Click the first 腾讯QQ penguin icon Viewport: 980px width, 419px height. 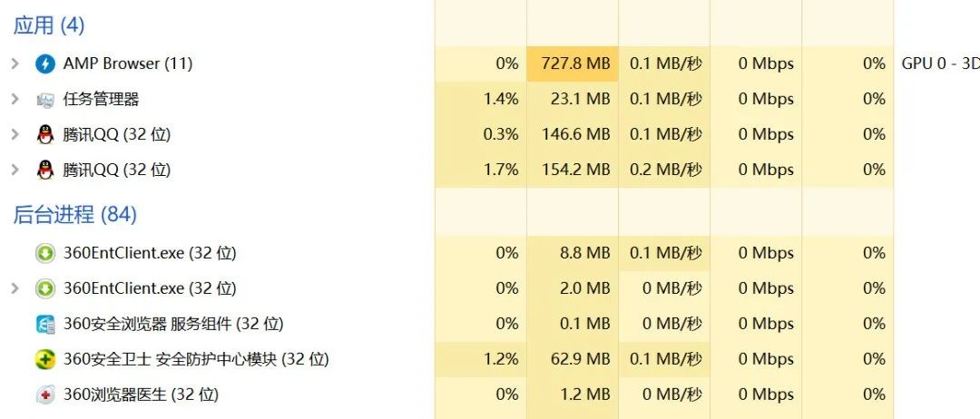point(45,134)
